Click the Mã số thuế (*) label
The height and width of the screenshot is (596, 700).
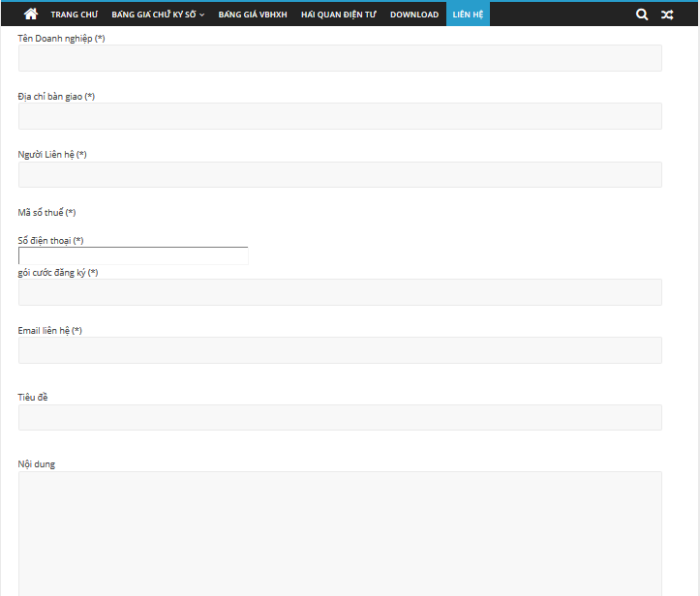point(46,213)
